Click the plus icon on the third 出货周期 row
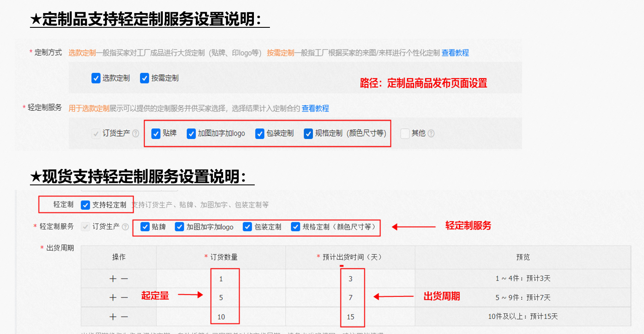The image size is (644, 334). [112, 317]
